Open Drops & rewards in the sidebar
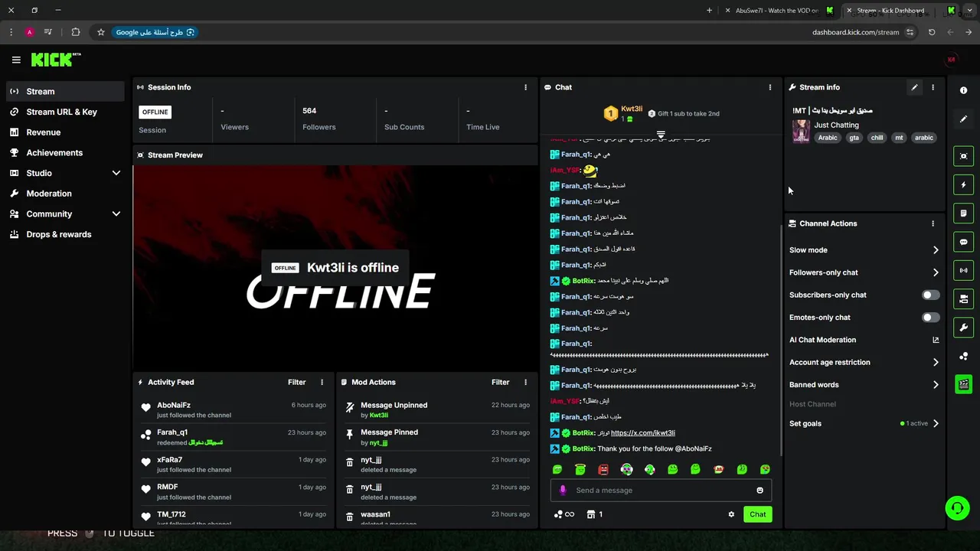Image resolution: width=980 pixels, height=551 pixels. click(x=65, y=234)
